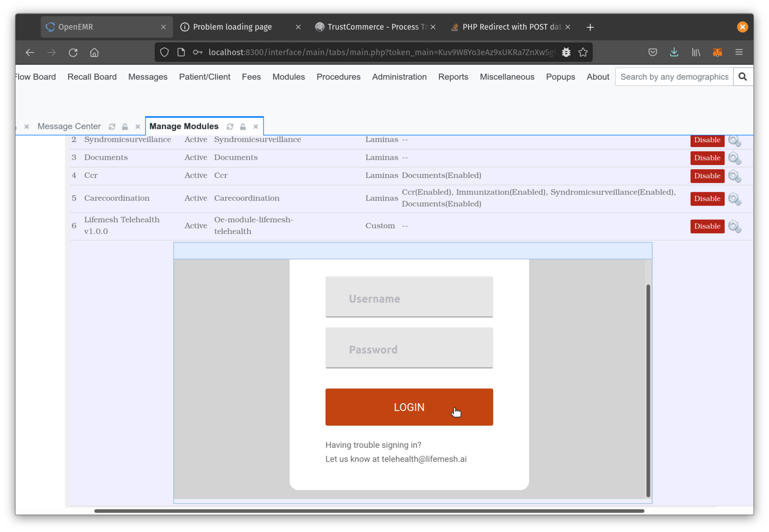This screenshot has width=769, height=532.
Task: Focus the Search by any demographics box
Action: tap(674, 77)
